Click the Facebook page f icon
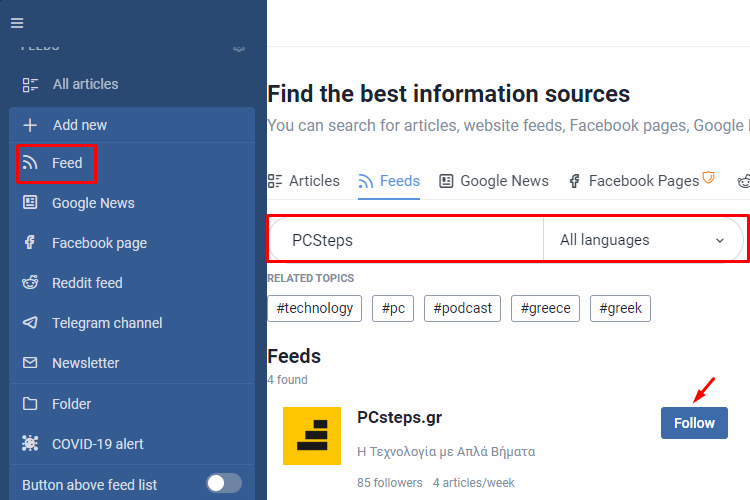This screenshot has width=750, height=500. tap(30, 243)
